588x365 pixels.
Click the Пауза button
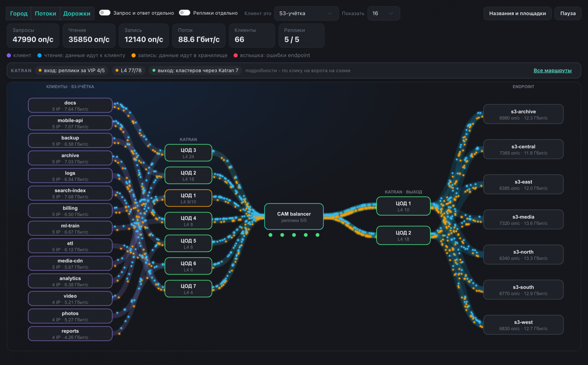[568, 14]
